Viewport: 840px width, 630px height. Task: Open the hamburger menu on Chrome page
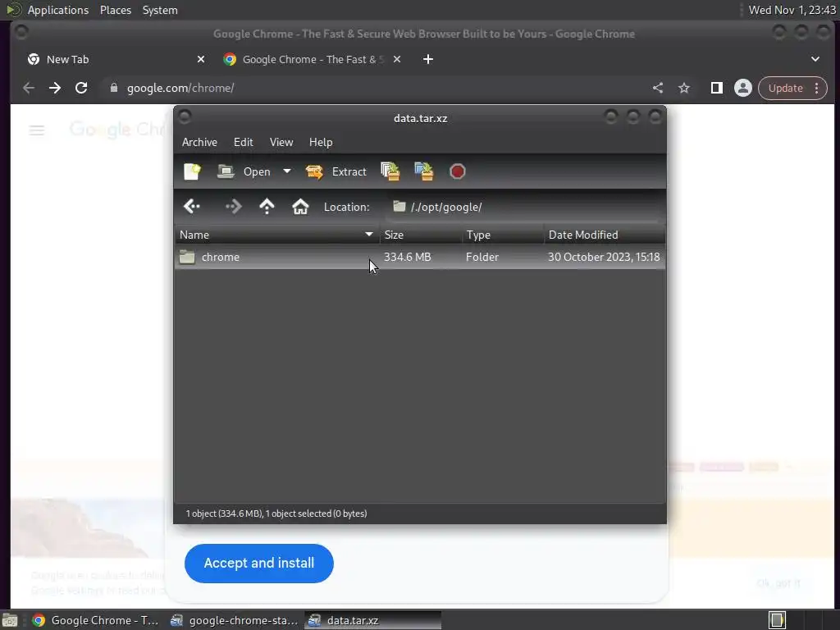coord(36,130)
